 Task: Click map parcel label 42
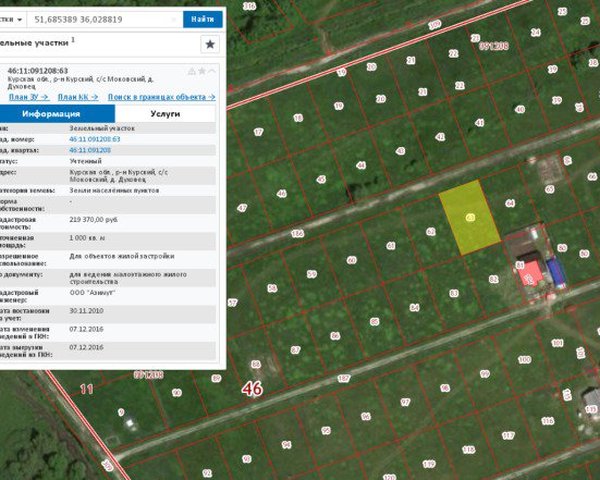tap(440, 137)
